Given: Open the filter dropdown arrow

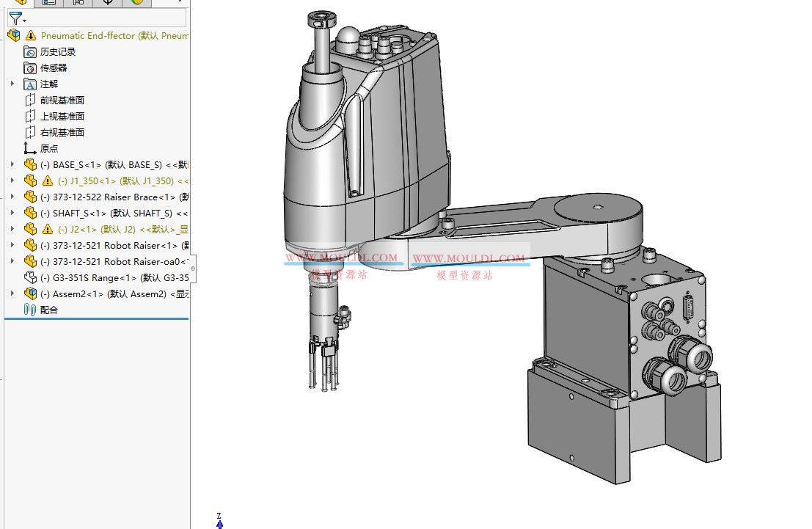Looking at the screenshot, I should point(24,21).
